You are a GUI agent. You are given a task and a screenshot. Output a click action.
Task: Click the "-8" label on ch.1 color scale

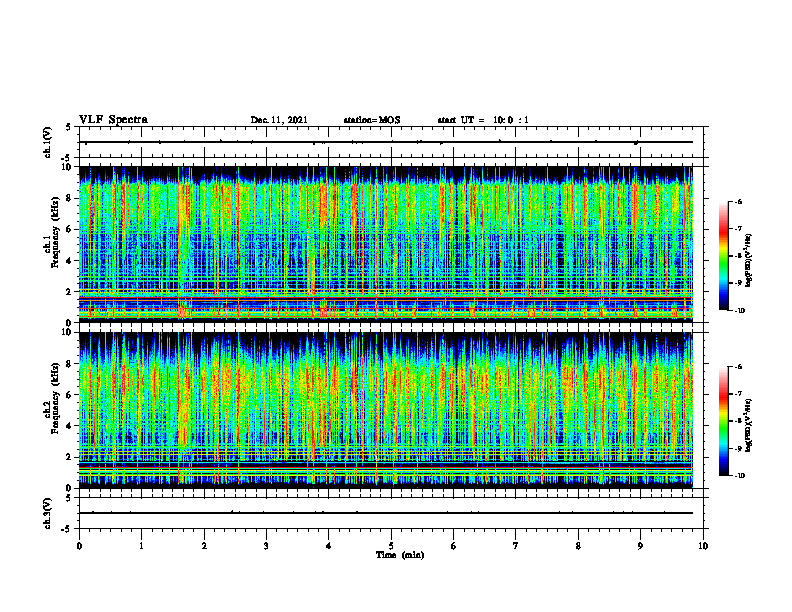tap(738, 256)
